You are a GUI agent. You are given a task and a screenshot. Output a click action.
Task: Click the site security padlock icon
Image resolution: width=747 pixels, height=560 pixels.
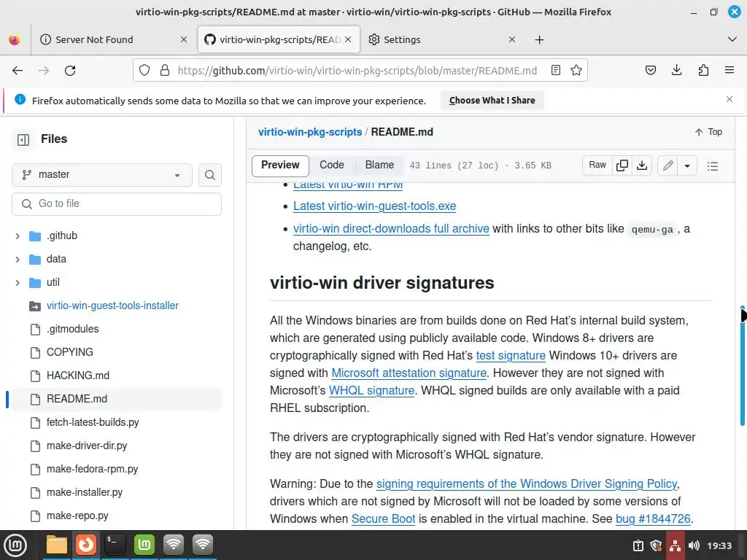pyautogui.click(x=165, y=71)
